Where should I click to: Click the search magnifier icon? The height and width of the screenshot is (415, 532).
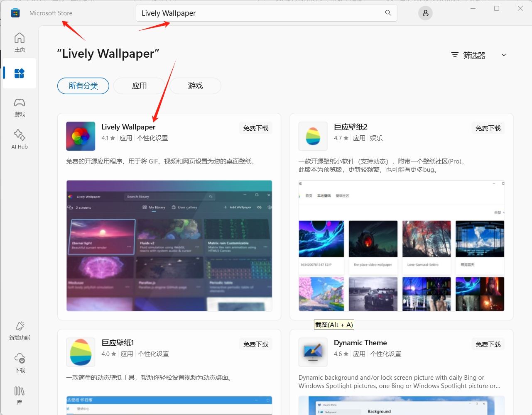click(x=388, y=13)
